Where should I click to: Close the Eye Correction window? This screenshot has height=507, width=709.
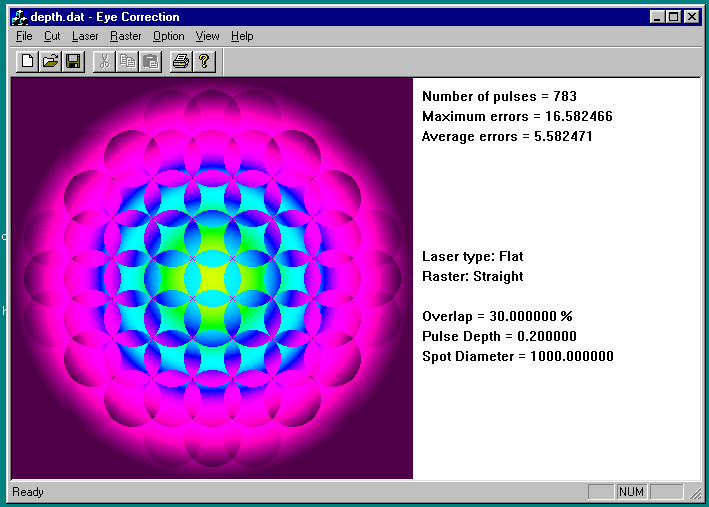point(691,17)
